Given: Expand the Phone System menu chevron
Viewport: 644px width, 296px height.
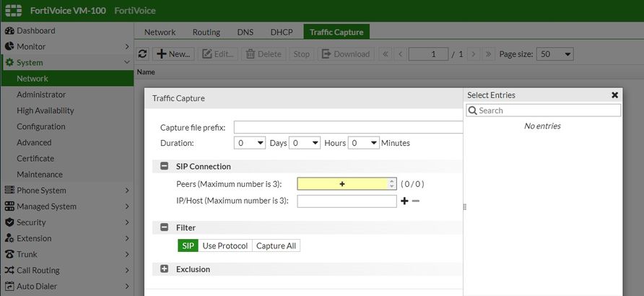Looking at the screenshot, I should tap(127, 191).
